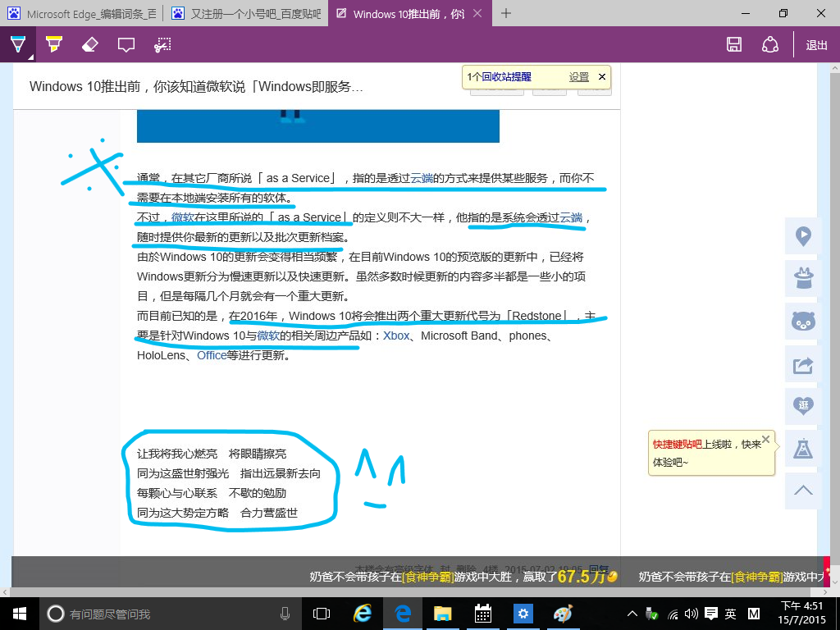Click the heart 逛 sidebar icon
This screenshot has width=840, height=630.
point(803,405)
